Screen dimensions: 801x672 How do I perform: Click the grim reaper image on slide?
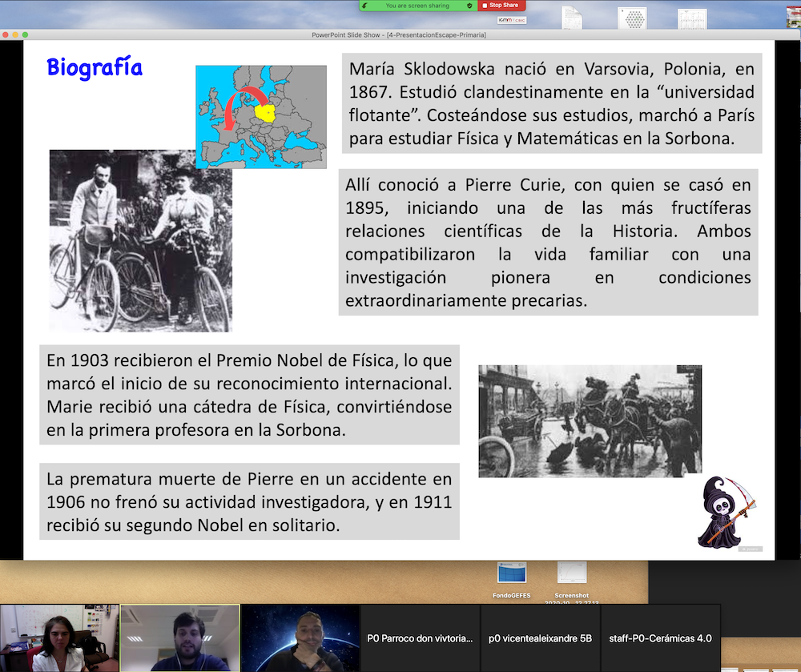coord(725,513)
